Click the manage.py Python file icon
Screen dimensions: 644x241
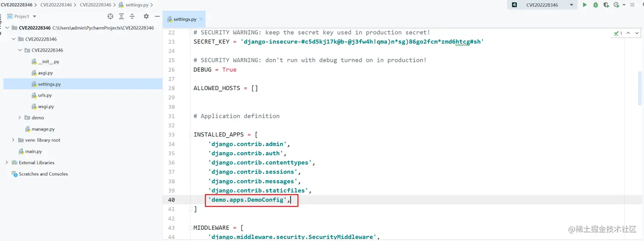pyautogui.click(x=28, y=129)
